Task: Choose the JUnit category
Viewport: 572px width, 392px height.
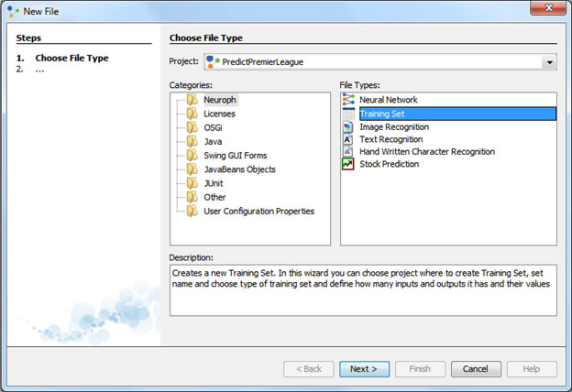Action: 214,183
